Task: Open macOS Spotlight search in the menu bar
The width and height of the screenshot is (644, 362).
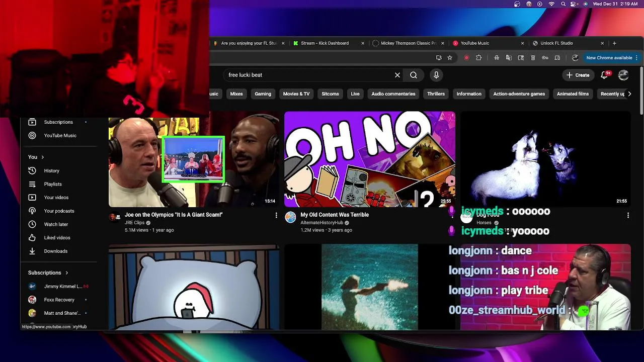Action: coord(563,4)
